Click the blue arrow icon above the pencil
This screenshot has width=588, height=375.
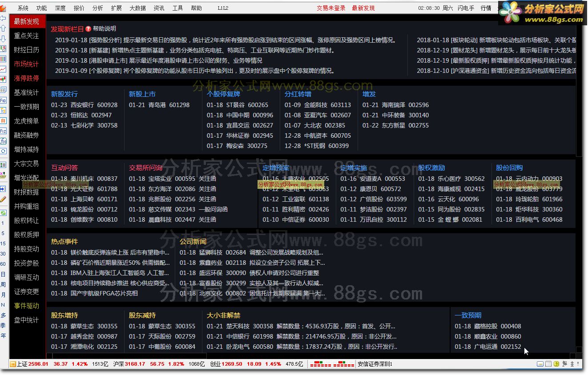(3, 188)
